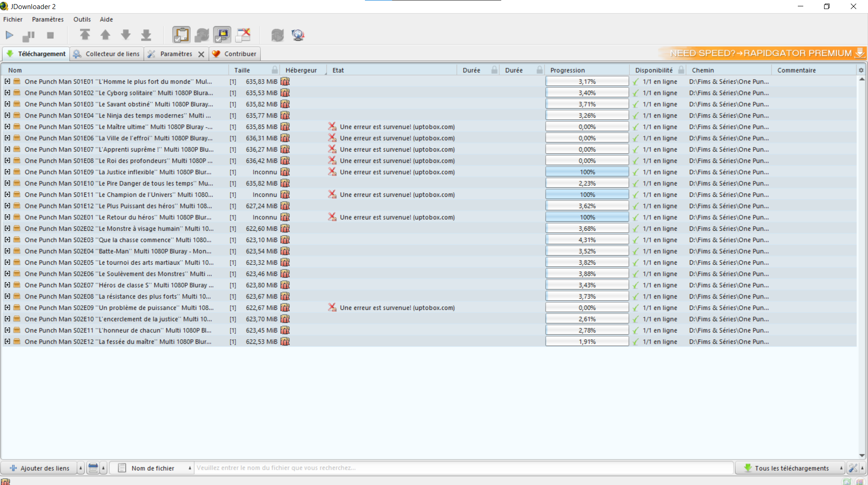Switch to the Collecteur de liens tab
The width and height of the screenshot is (868, 485).
[107, 54]
